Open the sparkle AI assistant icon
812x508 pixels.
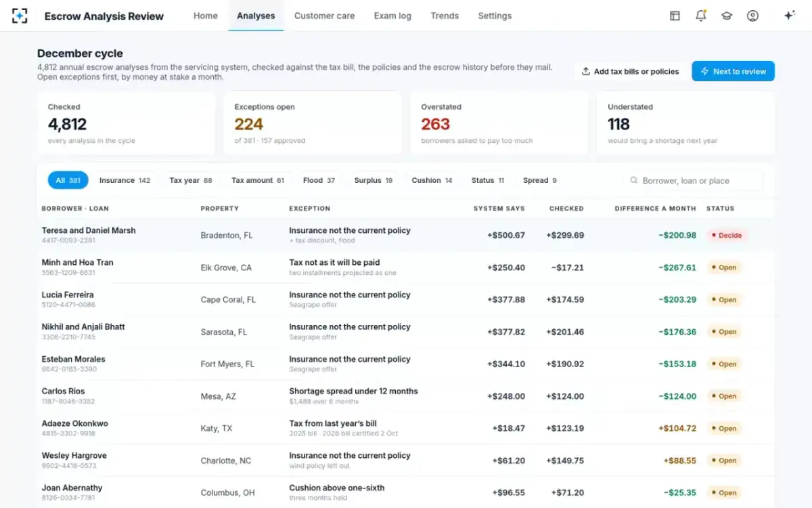pos(789,16)
